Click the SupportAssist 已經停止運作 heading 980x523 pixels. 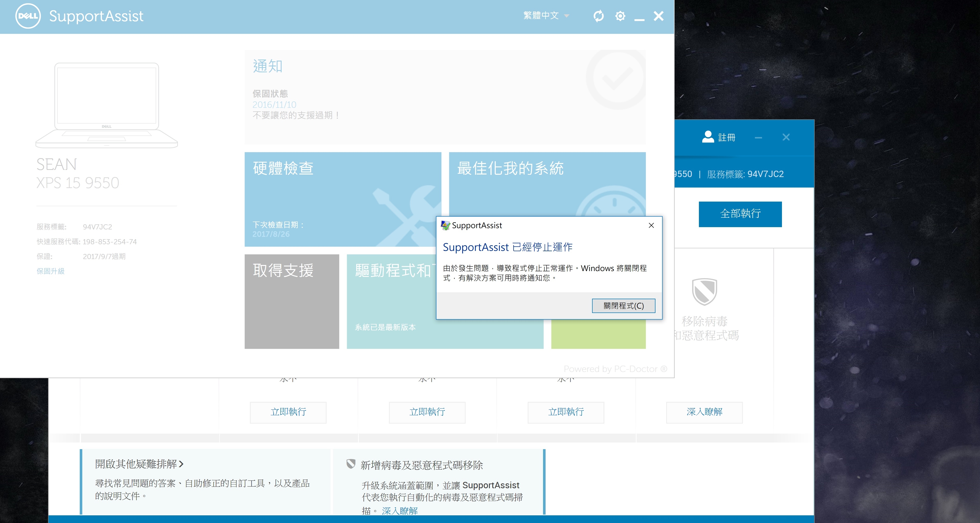coord(508,247)
